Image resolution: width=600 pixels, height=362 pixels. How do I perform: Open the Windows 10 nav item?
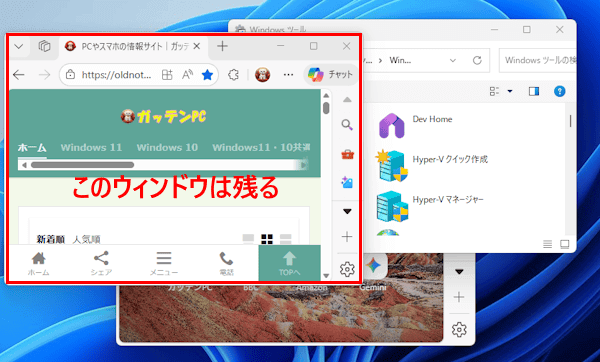click(x=167, y=148)
